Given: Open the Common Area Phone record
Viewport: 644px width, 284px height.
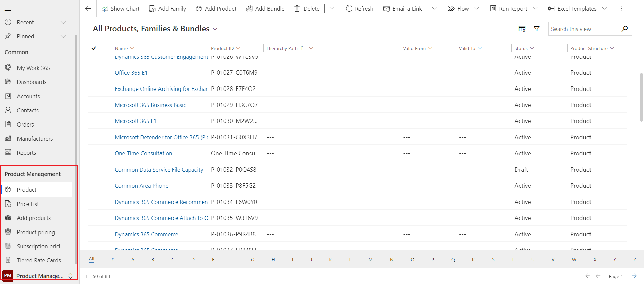Looking at the screenshot, I should (141, 186).
